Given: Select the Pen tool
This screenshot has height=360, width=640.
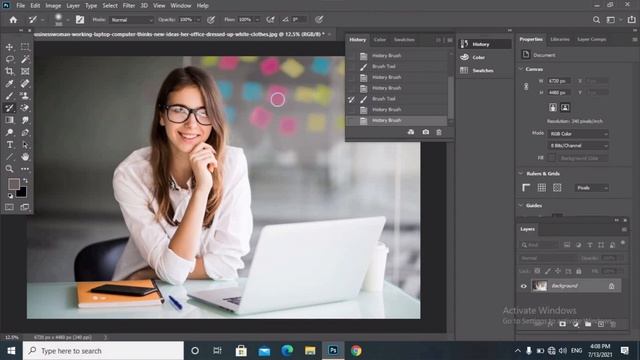Looking at the screenshot, I should (25, 132).
